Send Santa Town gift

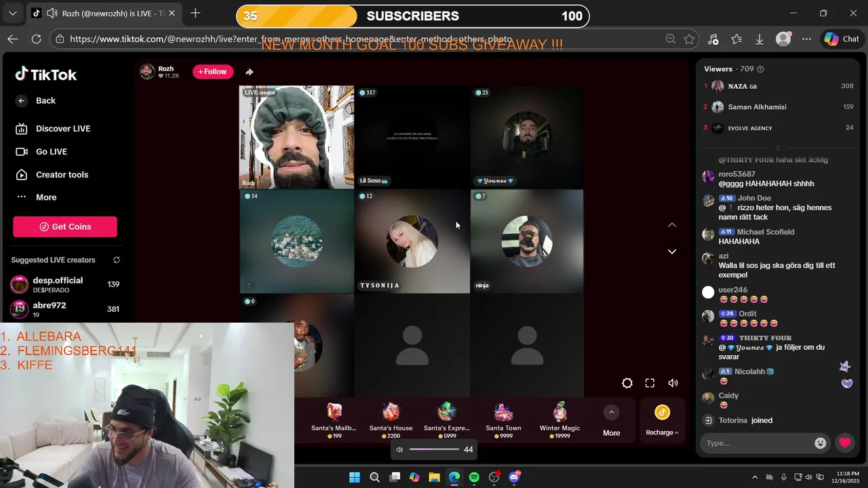[x=503, y=420]
